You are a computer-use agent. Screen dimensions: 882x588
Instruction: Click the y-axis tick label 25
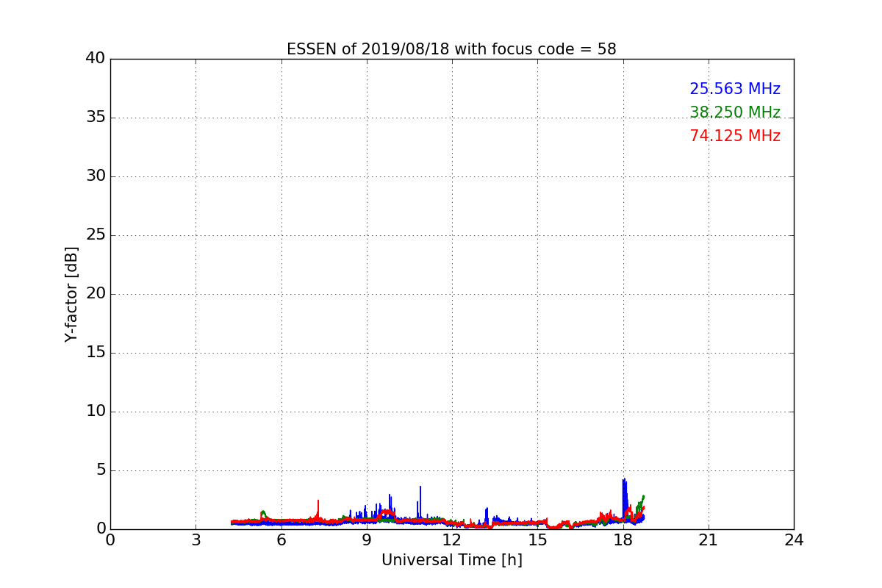[x=95, y=235]
